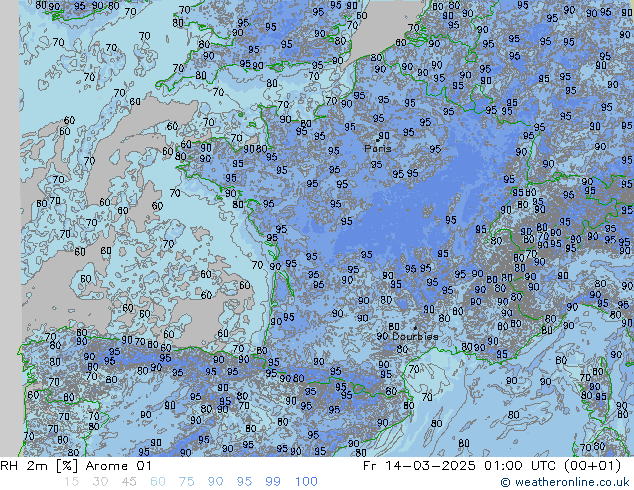Click legend value 30
This screenshot has width=634, height=490.
(x=100, y=482)
